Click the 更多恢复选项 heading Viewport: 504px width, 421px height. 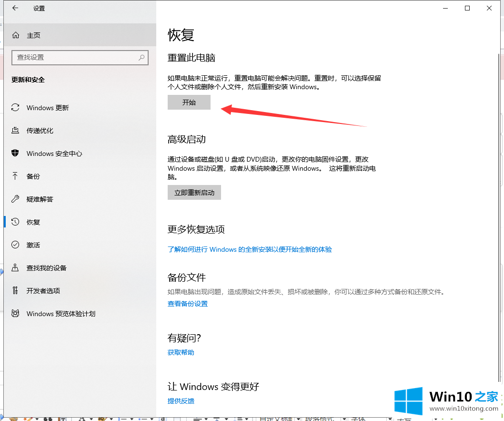point(196,229)
